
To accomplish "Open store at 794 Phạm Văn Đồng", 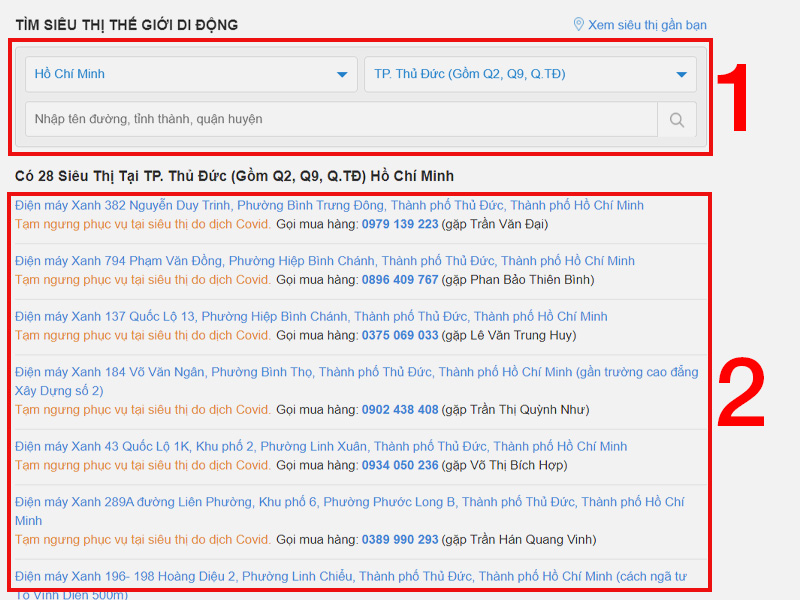I will [324, 261].
